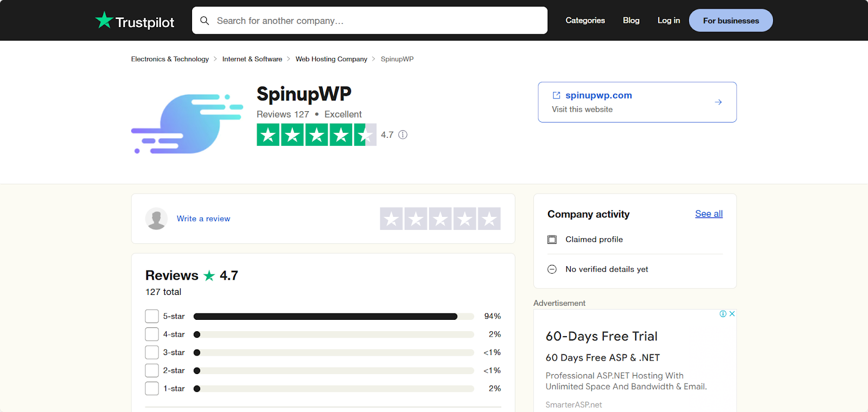Click the Trustpilot star logo

[x=103, y=20]
